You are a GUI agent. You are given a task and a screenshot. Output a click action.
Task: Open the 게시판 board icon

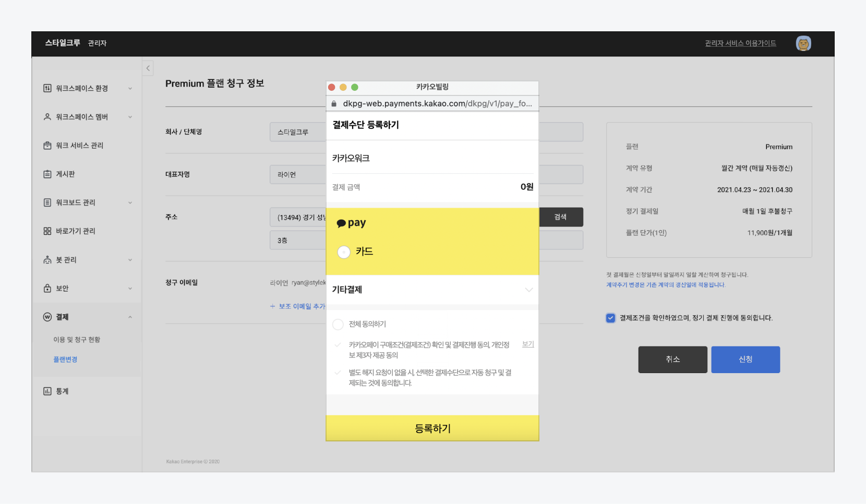(47, 174)
